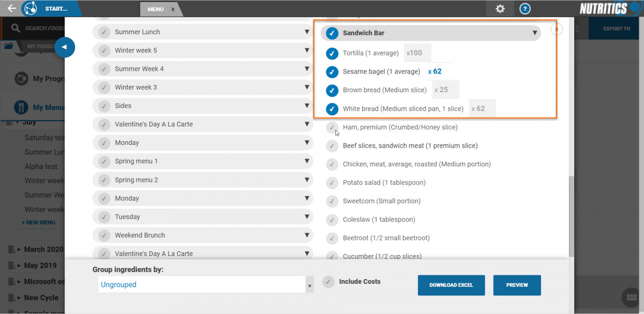Collapse Sandwich Bar group arrow
Screen dimensions: 644x314
pos(535,33)
